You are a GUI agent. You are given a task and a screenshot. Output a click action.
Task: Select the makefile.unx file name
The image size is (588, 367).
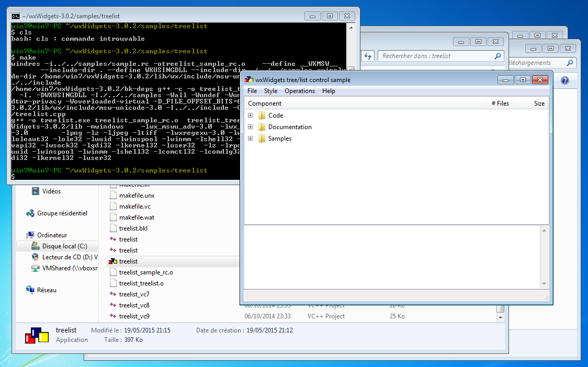(137, 196)
